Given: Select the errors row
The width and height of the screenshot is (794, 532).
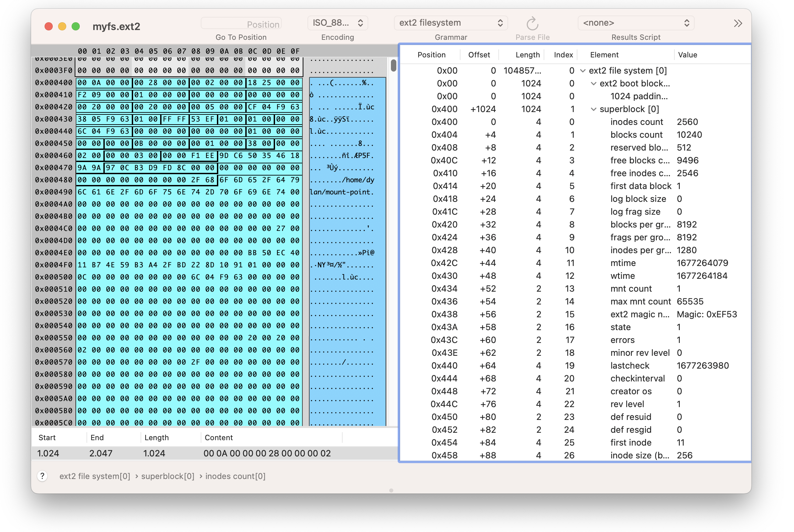Looking at the screenshot, I should [x=575, y=340].
